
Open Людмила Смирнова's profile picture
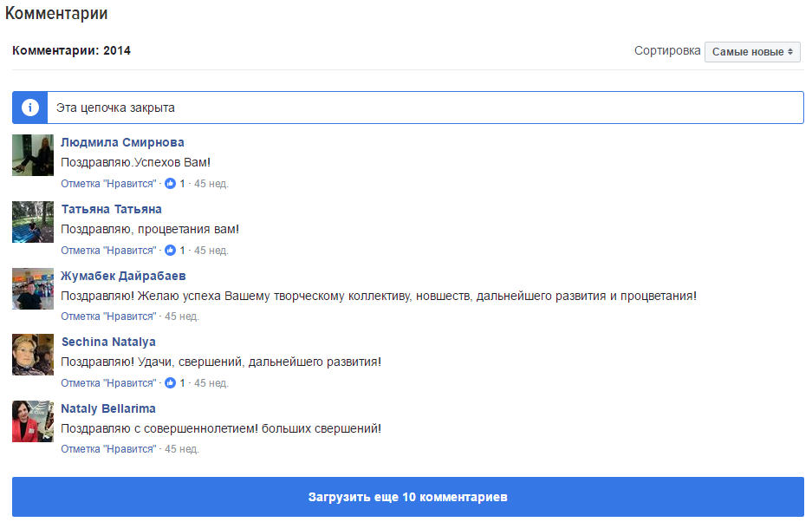(33, 156)
